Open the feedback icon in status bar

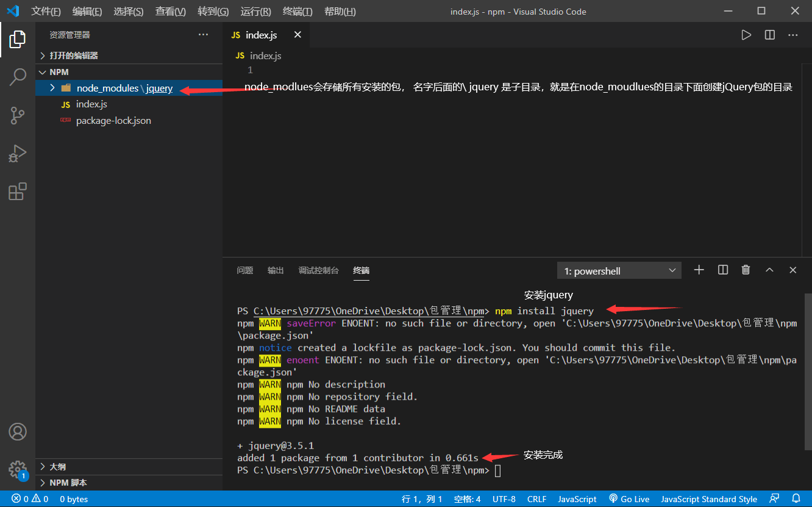pos(775,498)
